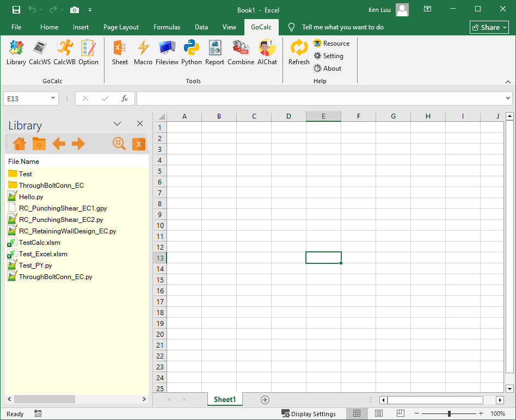Open the Formulas tab
This screenshot has height=420, width=516.
167,27
